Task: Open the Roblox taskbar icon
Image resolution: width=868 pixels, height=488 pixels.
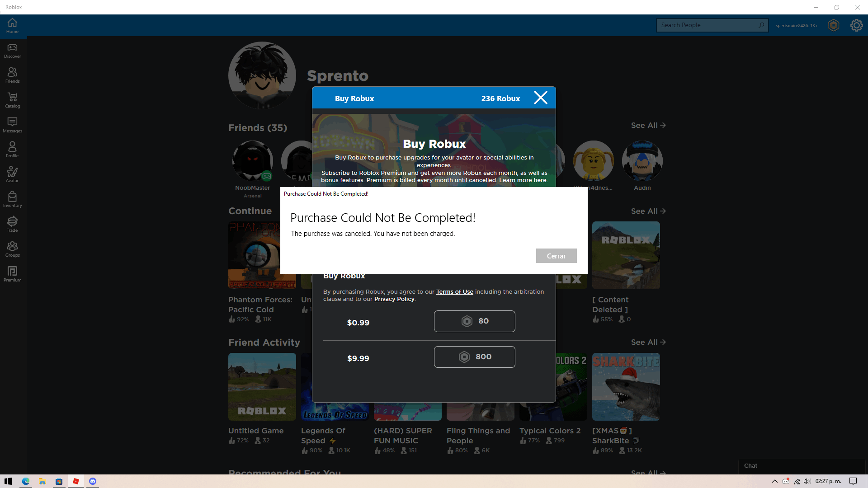Action: pos(76,481)
